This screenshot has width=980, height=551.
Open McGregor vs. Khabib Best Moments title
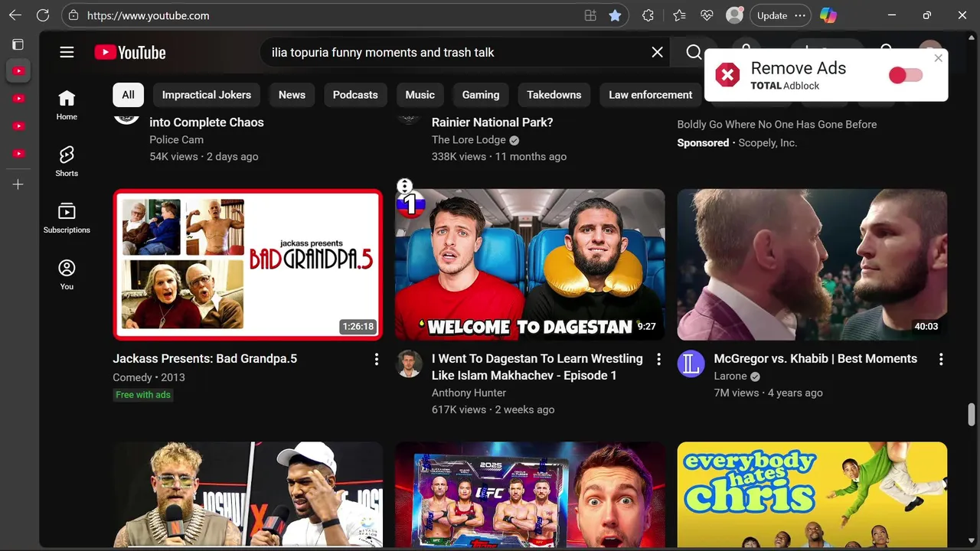[815, 358]
